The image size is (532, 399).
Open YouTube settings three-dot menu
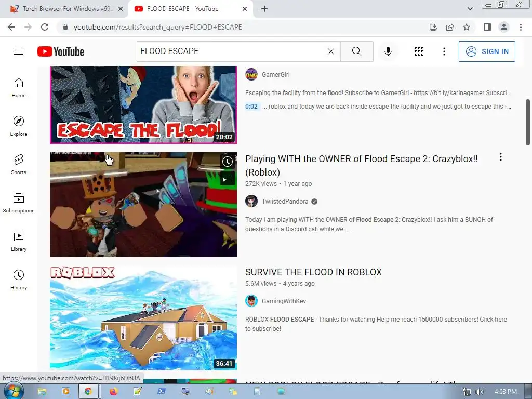(444, 51)
